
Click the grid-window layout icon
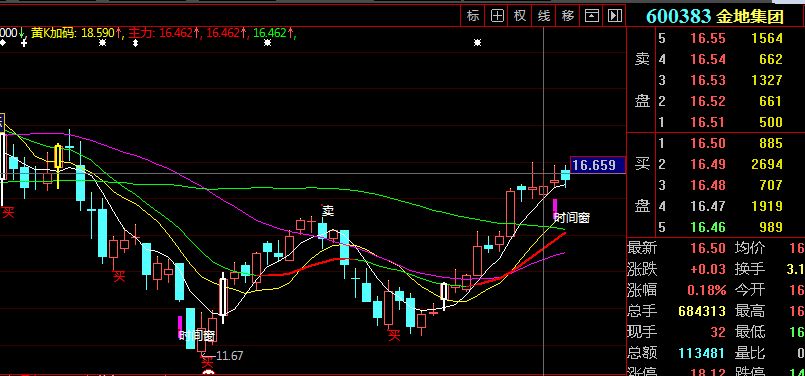tap(497, 16)
